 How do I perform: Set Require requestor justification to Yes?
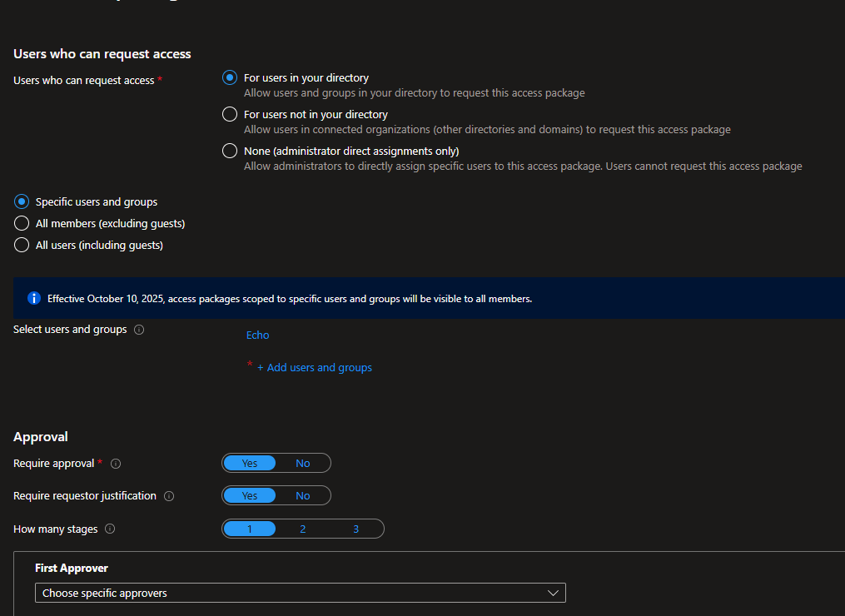[250, 495]
